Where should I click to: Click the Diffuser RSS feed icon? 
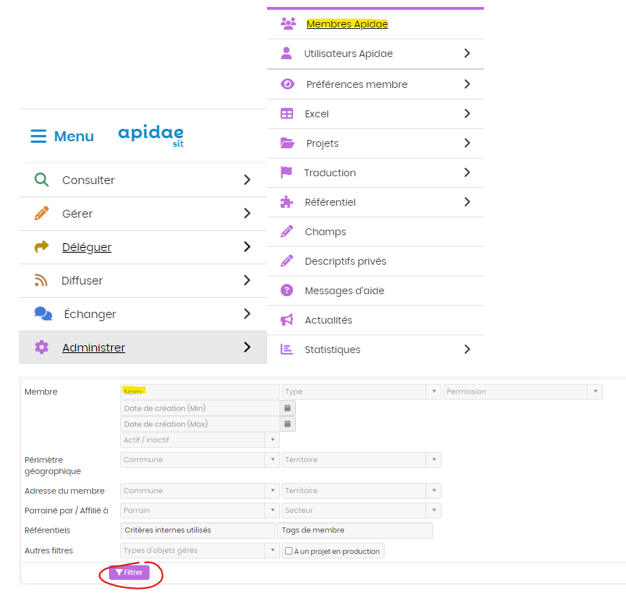pyautogui.click(x=41, y=280)
